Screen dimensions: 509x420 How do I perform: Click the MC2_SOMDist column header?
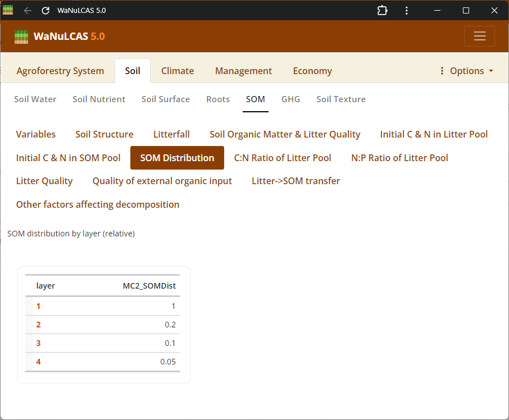tap(149, 286)
